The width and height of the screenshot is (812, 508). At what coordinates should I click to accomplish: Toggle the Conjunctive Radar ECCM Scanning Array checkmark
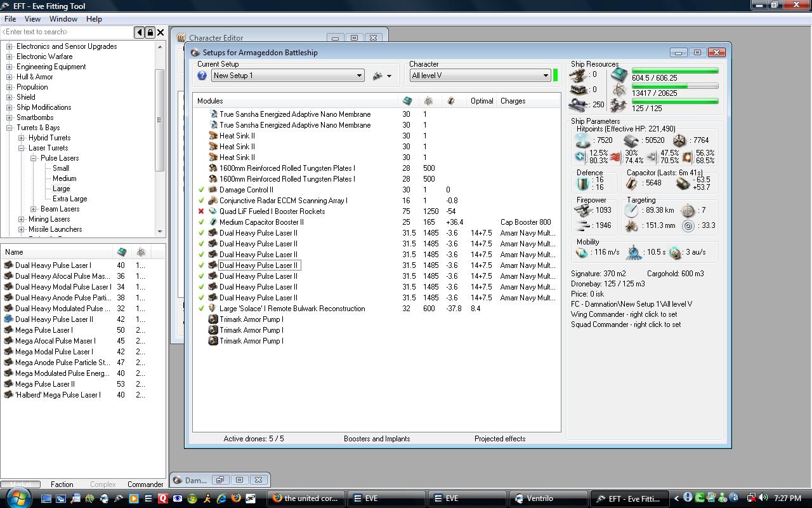point(201,201)
